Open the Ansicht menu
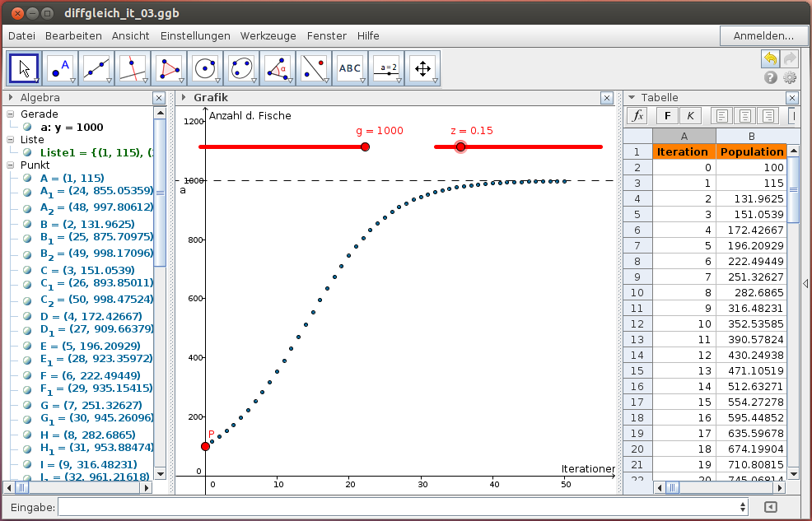This screenshot has width=812, height=521. pyautogui.click(x=130, y=35)
